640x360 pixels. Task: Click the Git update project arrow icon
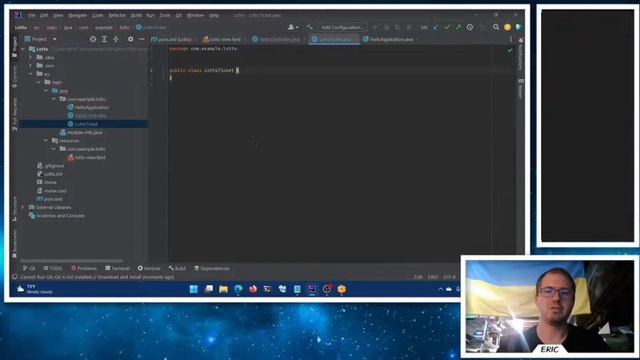coord(436,27)
